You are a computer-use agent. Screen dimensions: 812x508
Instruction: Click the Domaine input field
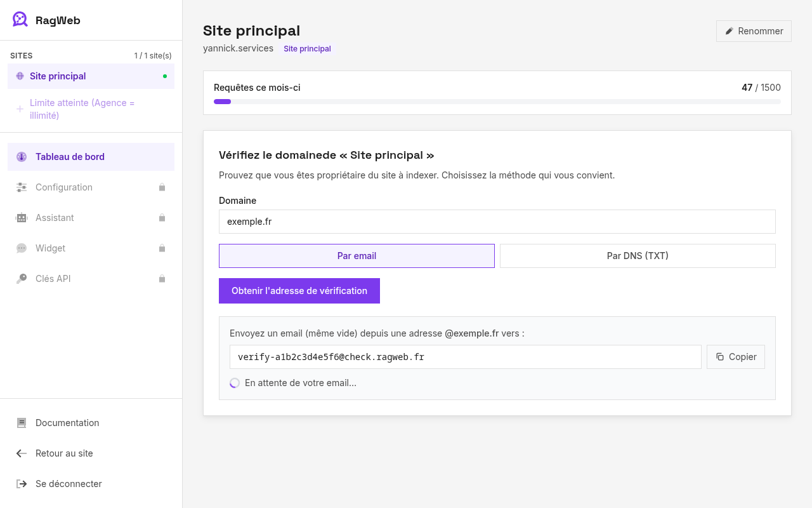click(x=497, y=222)
